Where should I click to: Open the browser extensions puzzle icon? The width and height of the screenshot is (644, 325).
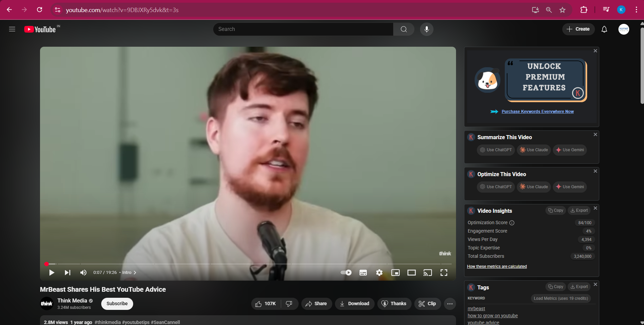584,10
